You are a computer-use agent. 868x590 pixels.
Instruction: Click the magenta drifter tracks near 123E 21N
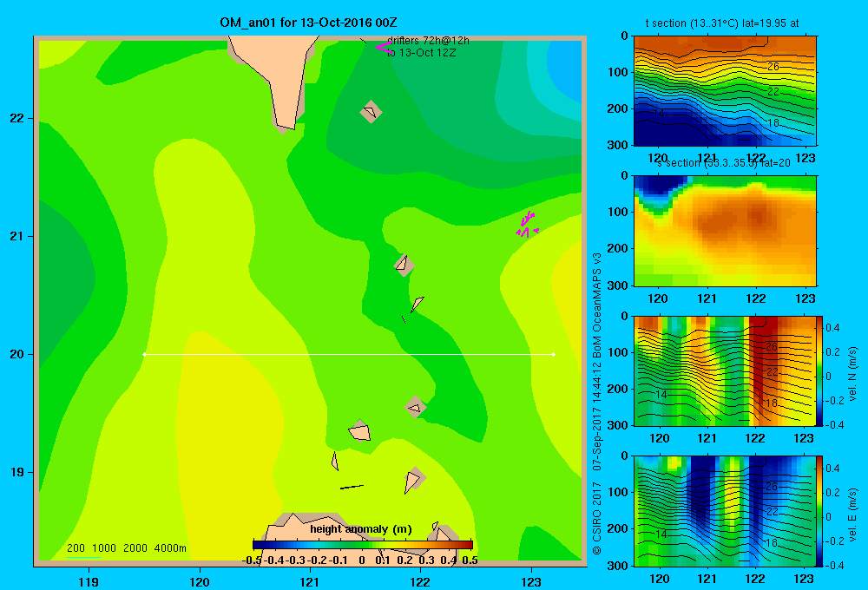[x=527, y=225]
